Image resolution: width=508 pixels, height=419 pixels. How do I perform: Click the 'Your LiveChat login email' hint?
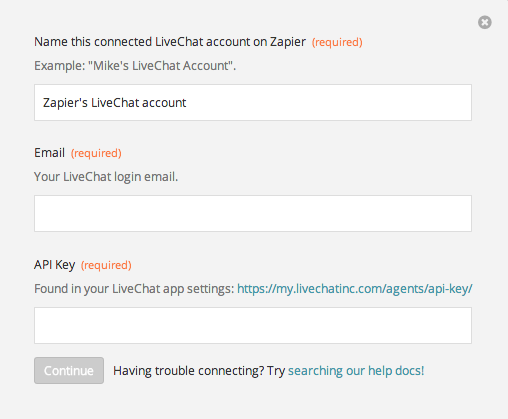[106, 177]
